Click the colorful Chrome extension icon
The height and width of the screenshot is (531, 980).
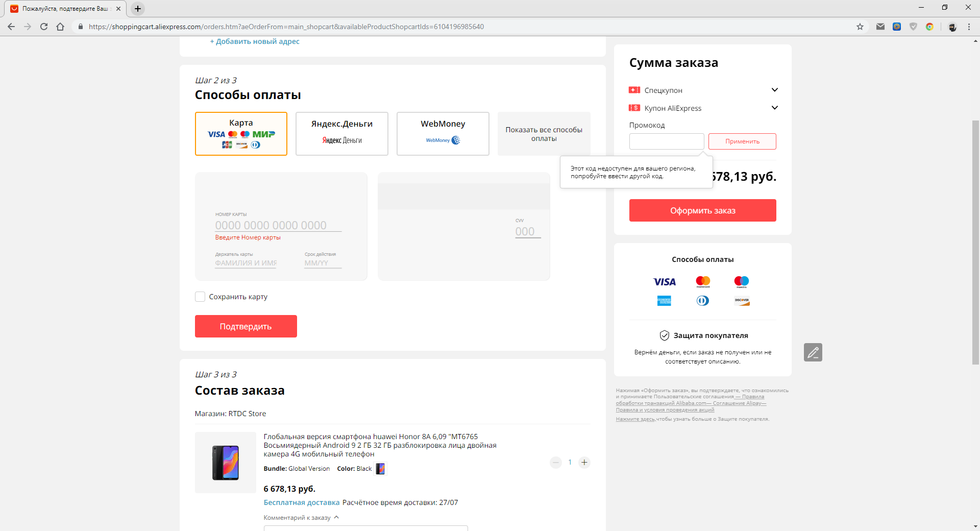click(x=929, y=27)
